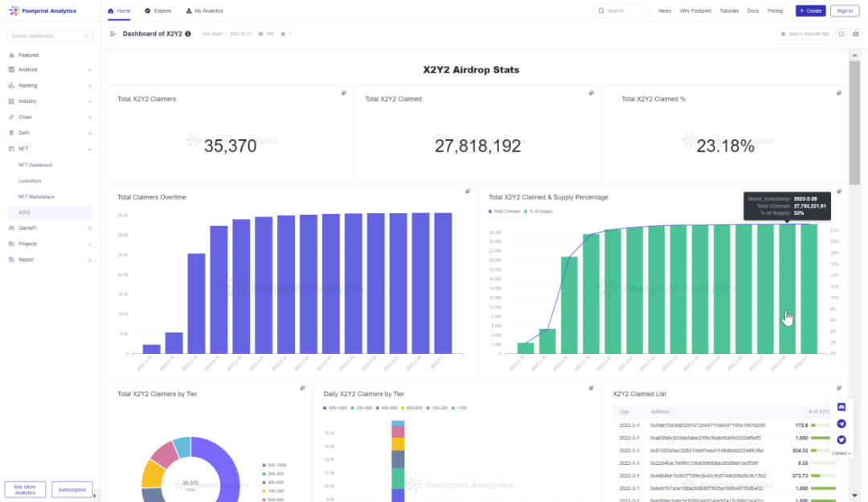This screenshot has height=502, width=868.
Task: Click the Subscription button
Action: 72,490
